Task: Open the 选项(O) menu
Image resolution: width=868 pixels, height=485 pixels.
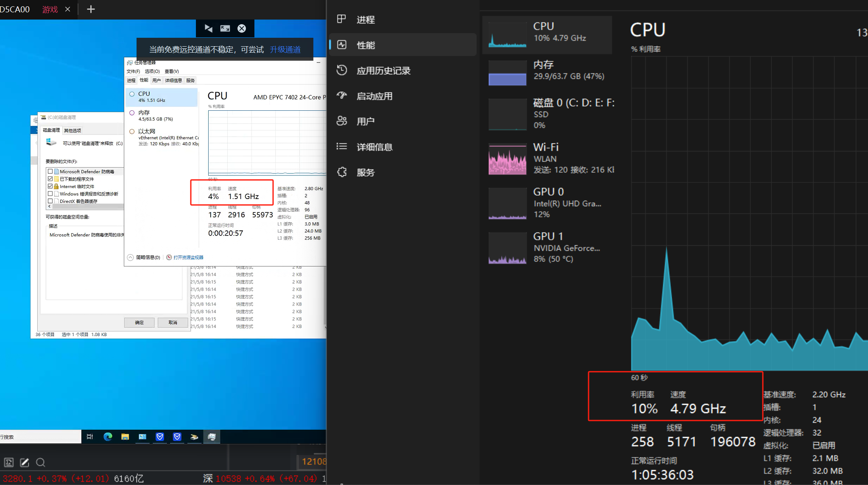Action: click(x=152, y=71)
